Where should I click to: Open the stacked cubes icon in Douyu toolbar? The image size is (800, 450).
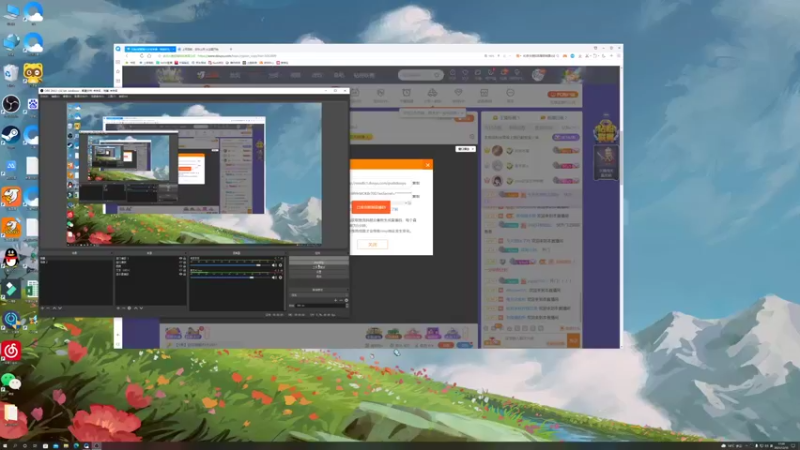[x=432, y=94]
